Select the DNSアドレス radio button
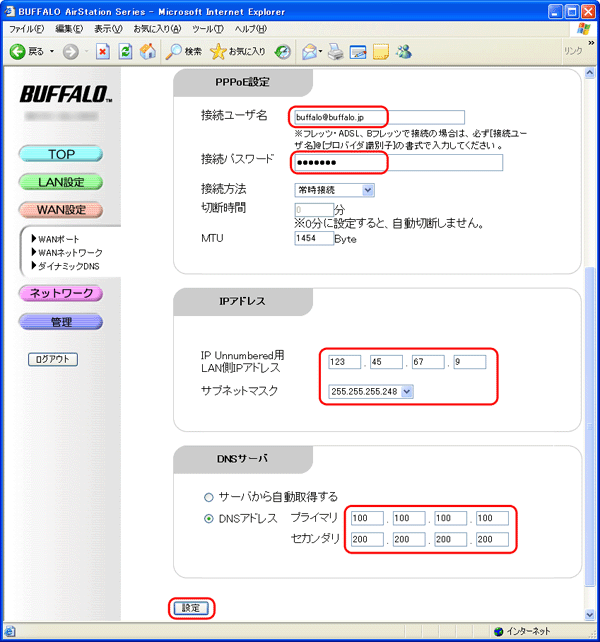Image resolution: width=600 pixels, height=642 pixels. tap(209, 519)
